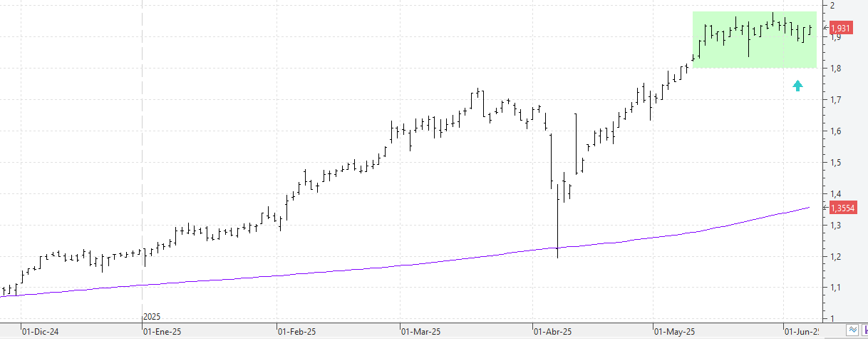The width and height of the screenshot is (868, 339).
Task: Click the 01-Dic-24 date label
Action: click(x=40, y=332)
